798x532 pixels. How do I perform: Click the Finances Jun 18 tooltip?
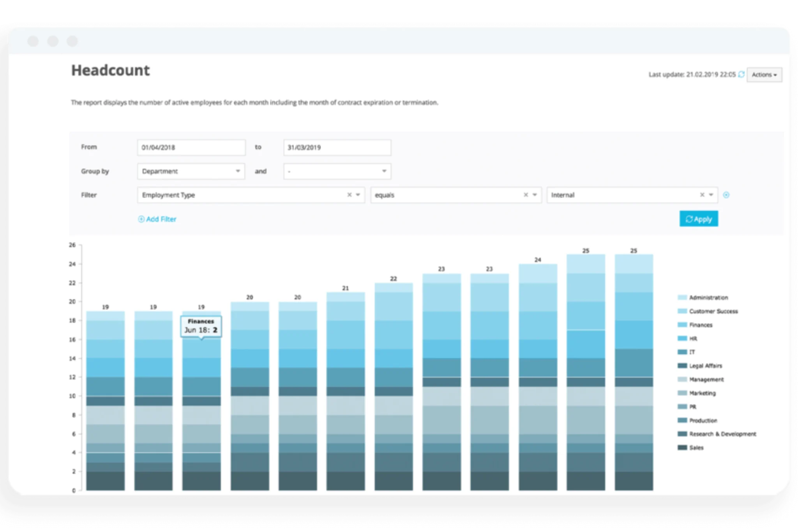(201, 326)
